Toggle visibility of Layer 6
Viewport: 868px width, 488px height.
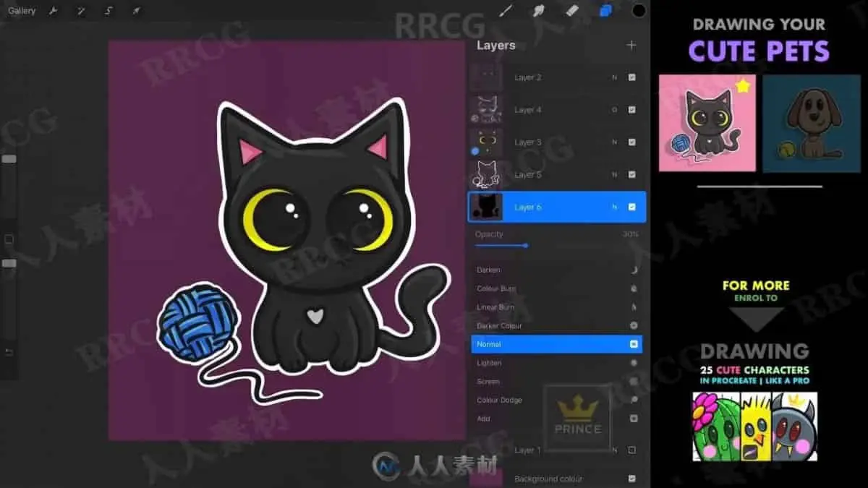(631, 207)
